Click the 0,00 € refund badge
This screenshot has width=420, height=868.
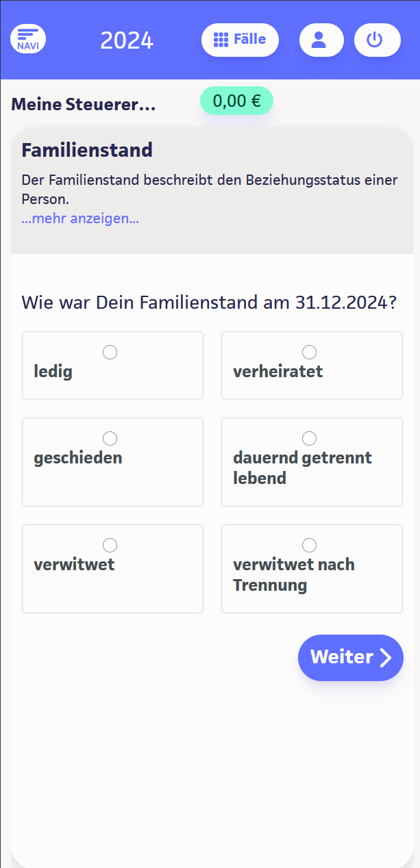236,101
